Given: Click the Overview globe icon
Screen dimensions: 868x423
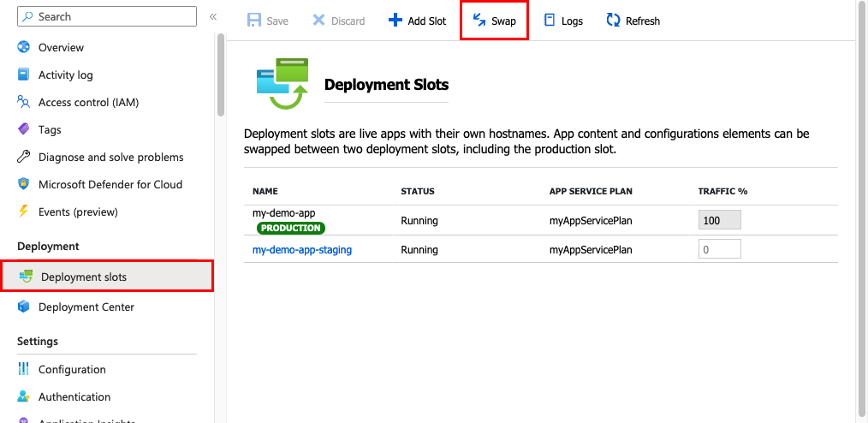Looking at the screenshot, I should tap(24, 47).
